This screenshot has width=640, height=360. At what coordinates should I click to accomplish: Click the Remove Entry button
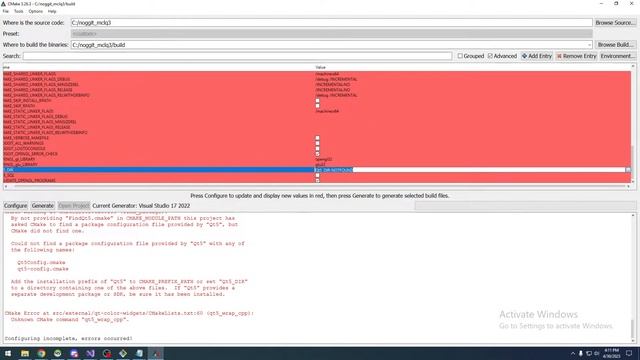click(x=576, y=56)
